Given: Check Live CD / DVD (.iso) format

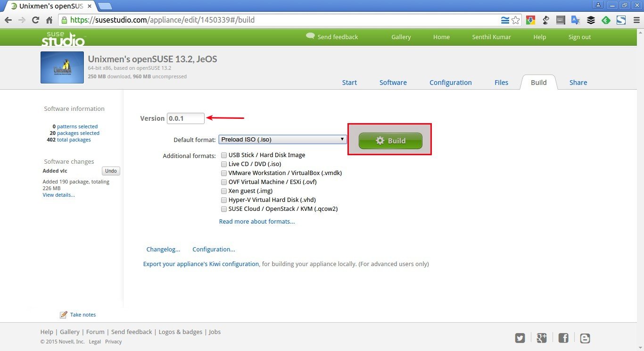Looking at the screenshot, I should [x=224, y=164].
